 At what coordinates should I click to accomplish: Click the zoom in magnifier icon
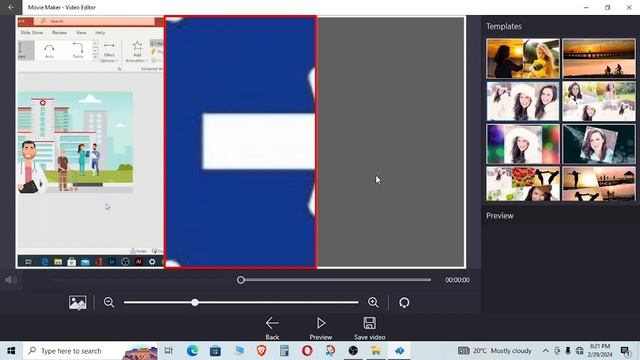coord(373,302)
